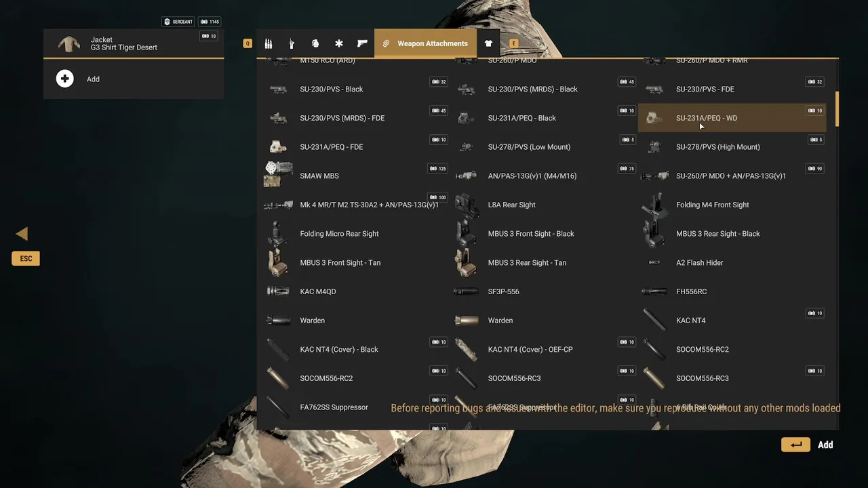Select the Weapon Attachments tab
Image resolution: width=868 pixels, height=488 pixels.
tap(425, 43)
